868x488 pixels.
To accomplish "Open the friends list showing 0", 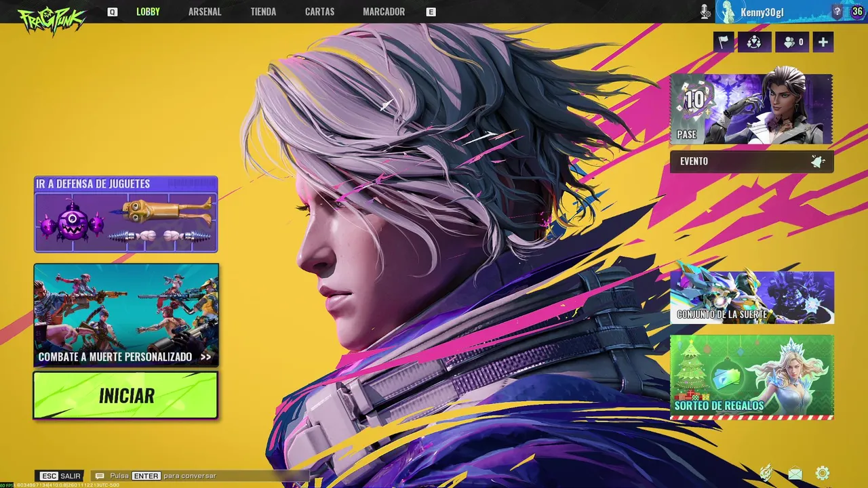I will pyautogui.click(x=793, y=42).
